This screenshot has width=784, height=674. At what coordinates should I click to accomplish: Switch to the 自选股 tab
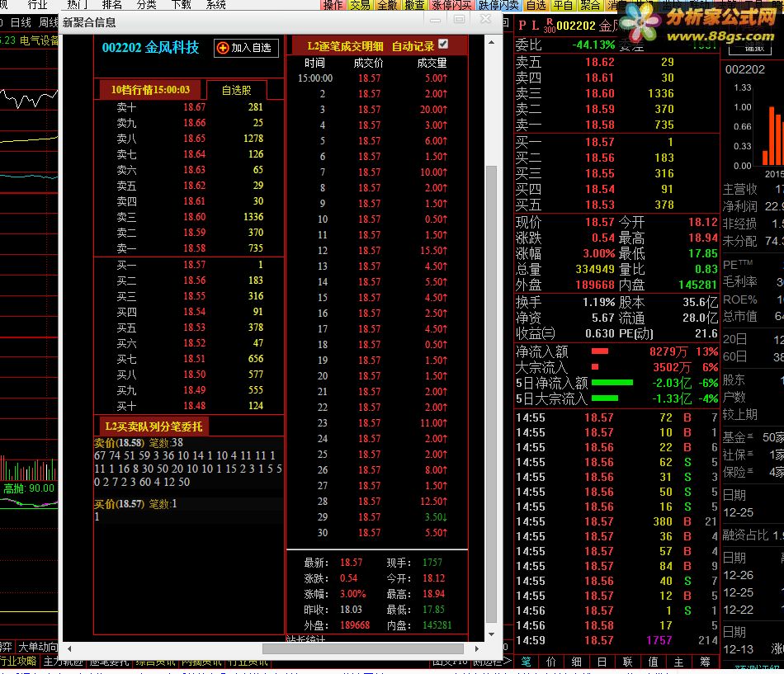click(237, 91)
